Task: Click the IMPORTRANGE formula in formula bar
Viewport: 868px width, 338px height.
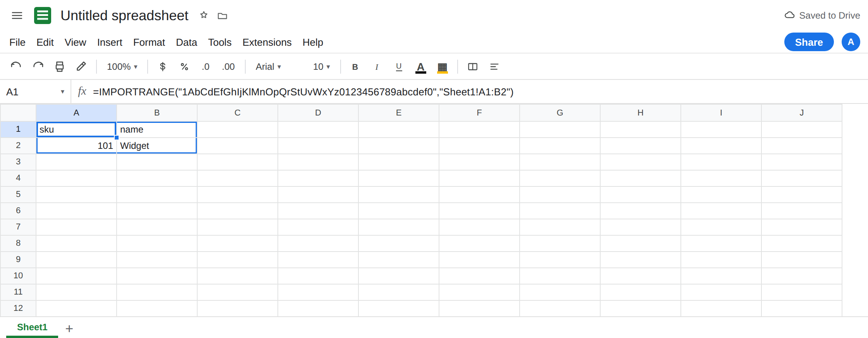Action: click(303, 92)
